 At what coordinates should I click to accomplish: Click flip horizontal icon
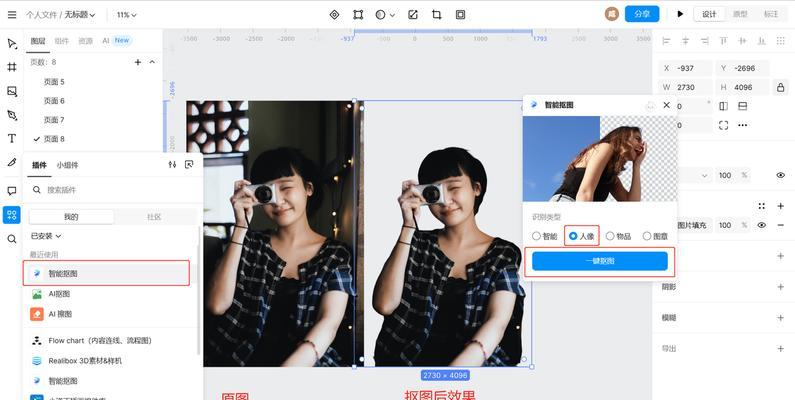click(x=724, y=106)
